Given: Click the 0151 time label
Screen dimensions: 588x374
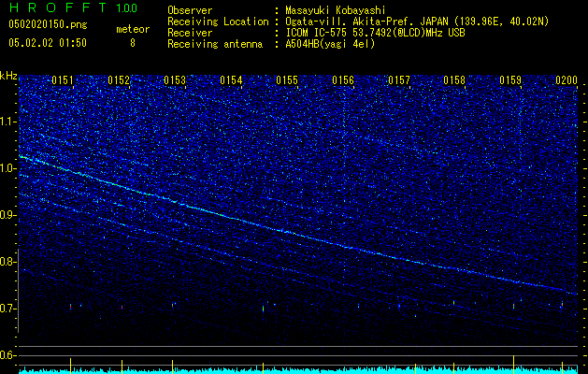Looking at the screenshot, I should 63,80.
